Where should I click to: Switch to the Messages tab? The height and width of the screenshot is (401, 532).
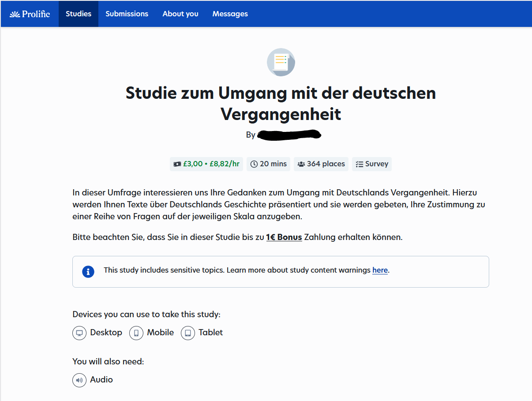[230, 14]
